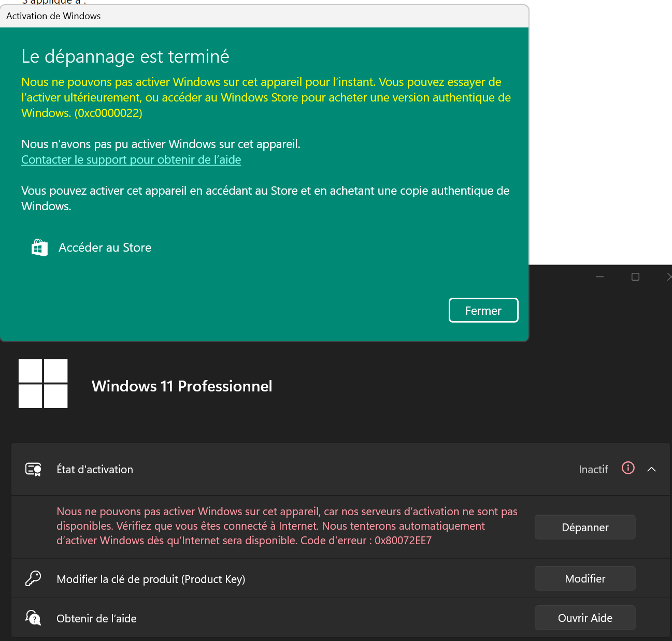Viewport: 672px width, 641px height.
Task: Click the yellow error message with 0xc0000022
Action: (266, 97)
